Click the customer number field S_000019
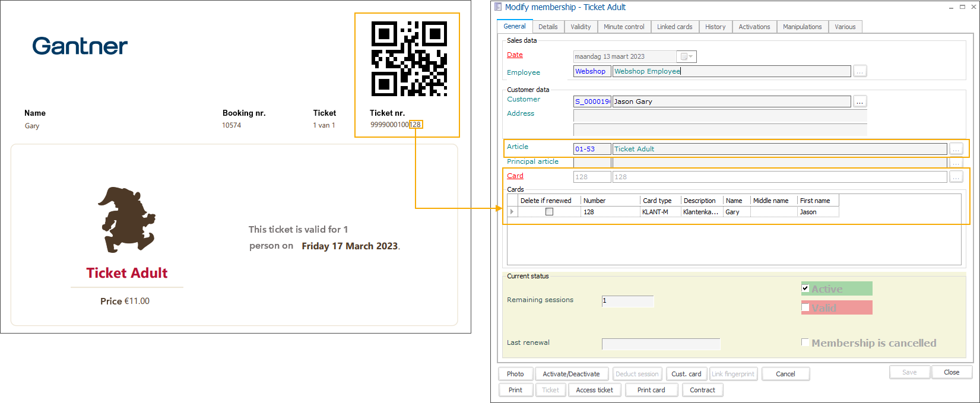980x403 pixels. coord(592,101)
